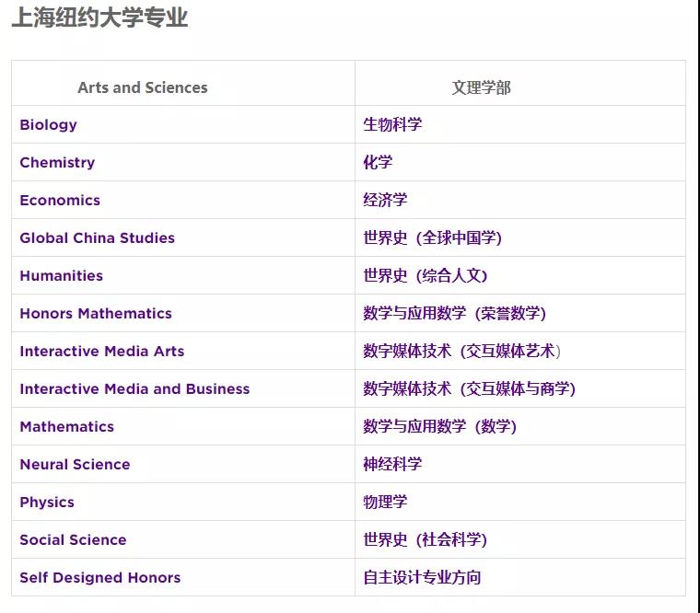Screen dimensions: 700x613
Task: Open the Biology major link
Action: pyautogui.click(x=48, y=125)
